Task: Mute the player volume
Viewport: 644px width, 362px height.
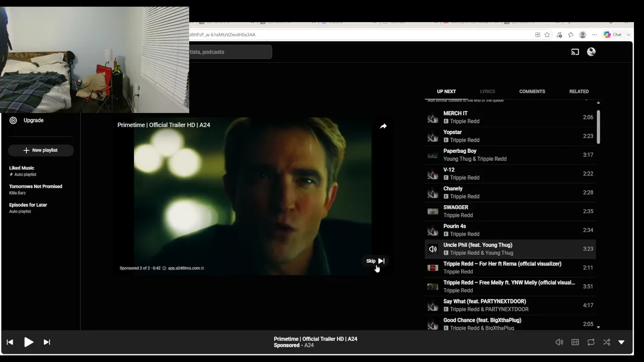Action: tap(559, 342)
